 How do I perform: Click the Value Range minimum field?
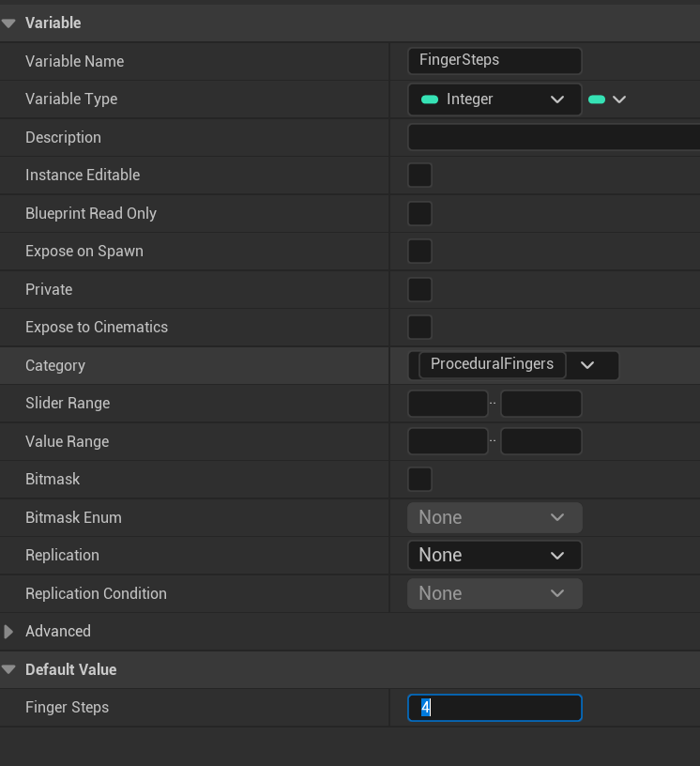[448, 442]
